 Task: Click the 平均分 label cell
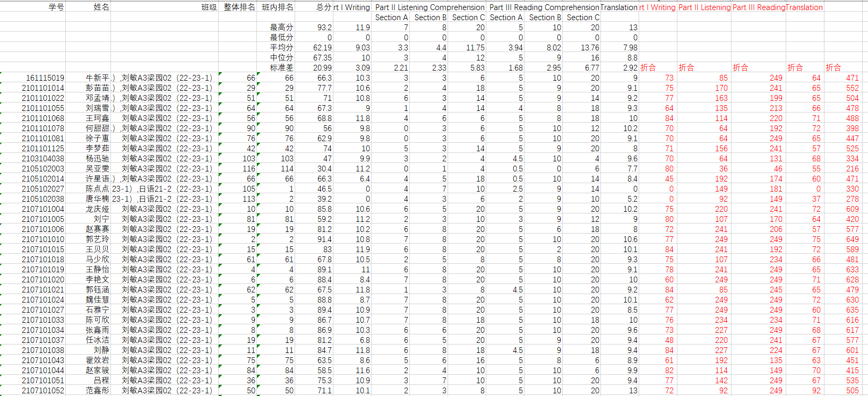[x=281, y=48]
